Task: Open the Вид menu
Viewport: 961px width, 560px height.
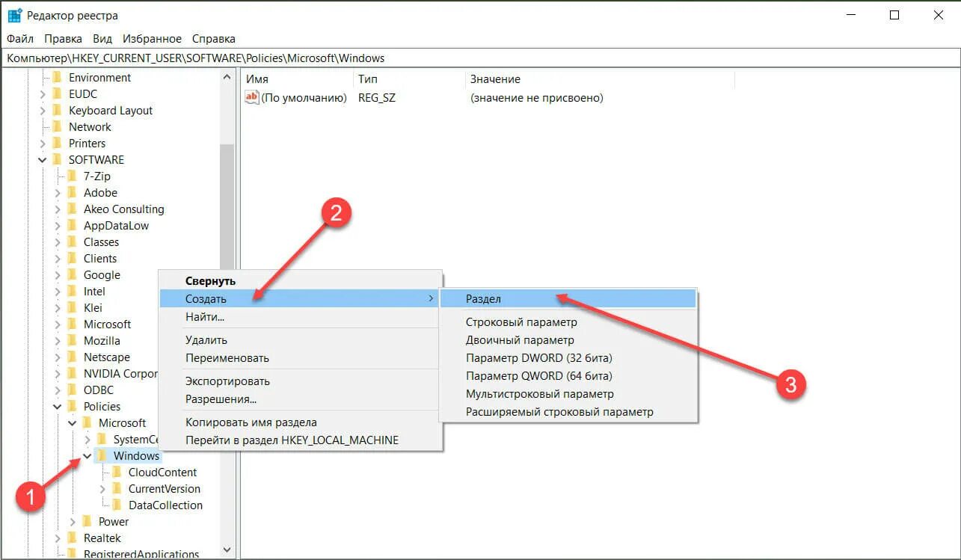Action: click(x=102, y=39)
